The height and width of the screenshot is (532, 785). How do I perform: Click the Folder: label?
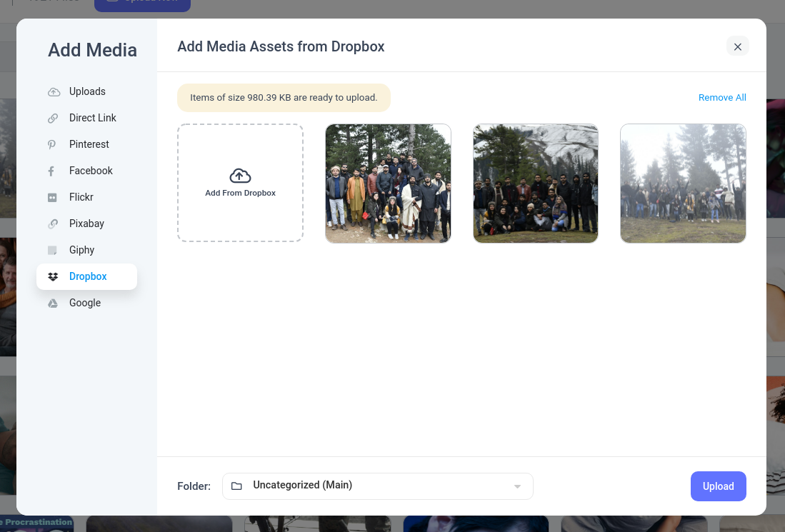click(x=194, y=486)
